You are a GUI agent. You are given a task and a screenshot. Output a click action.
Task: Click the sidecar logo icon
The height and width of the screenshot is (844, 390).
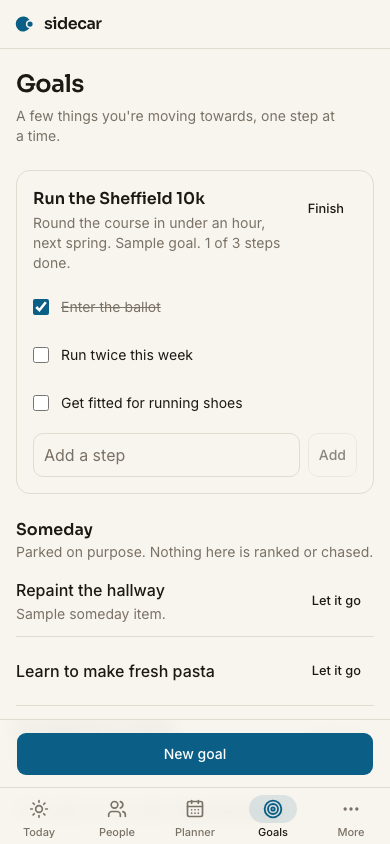coord(24,24)
